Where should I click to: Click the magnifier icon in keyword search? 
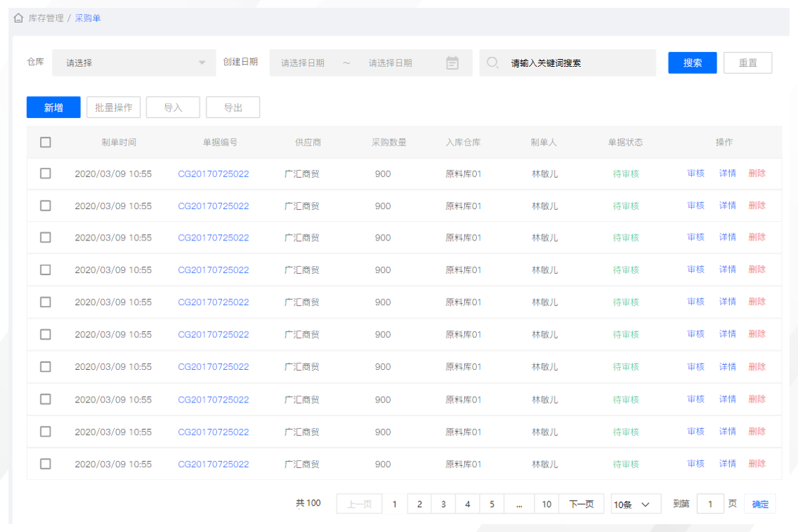click(492, 63)
